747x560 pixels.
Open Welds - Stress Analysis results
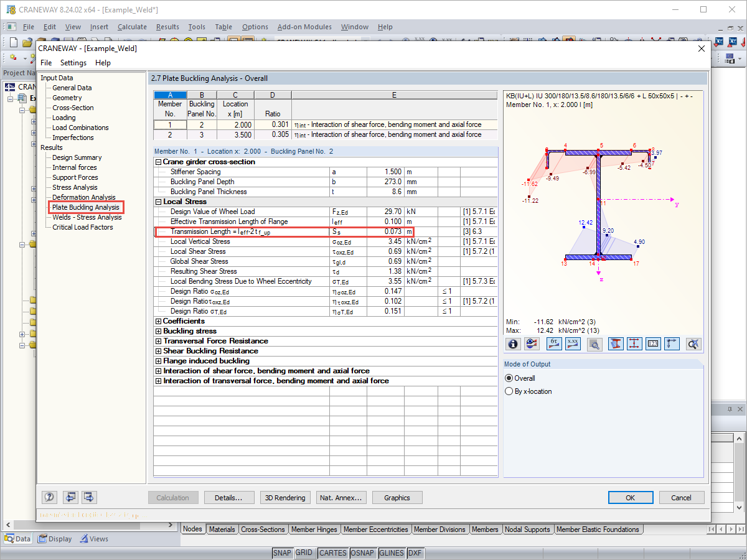point(87,217)
